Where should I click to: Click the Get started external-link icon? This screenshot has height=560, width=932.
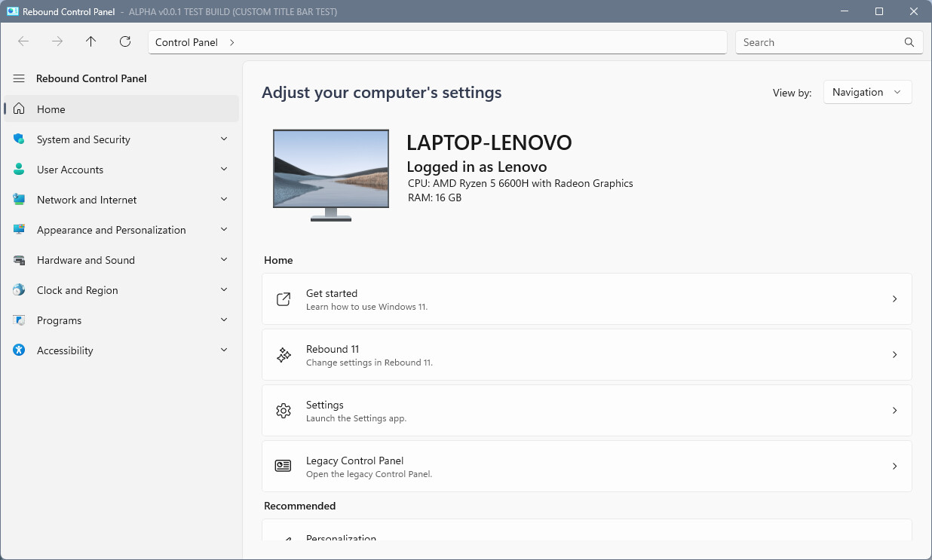(284, 299)
